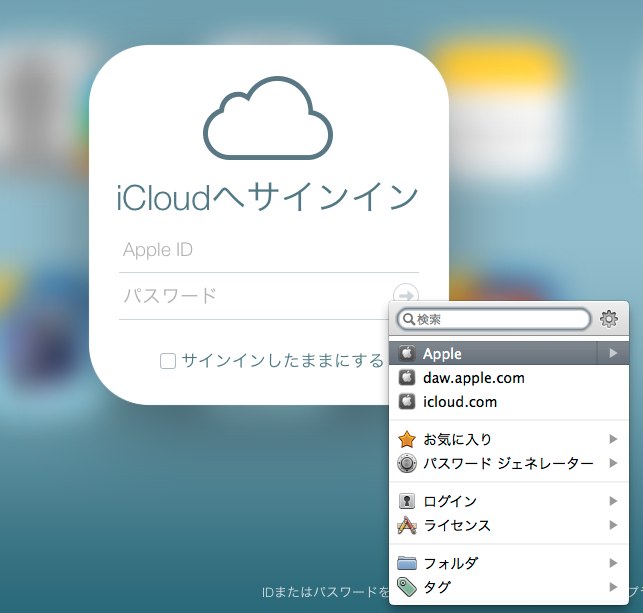The height and width of the screenshot is (613, 643).
Task: Click the icon next to daw.apple.com
Action: (x=407, y=378)
